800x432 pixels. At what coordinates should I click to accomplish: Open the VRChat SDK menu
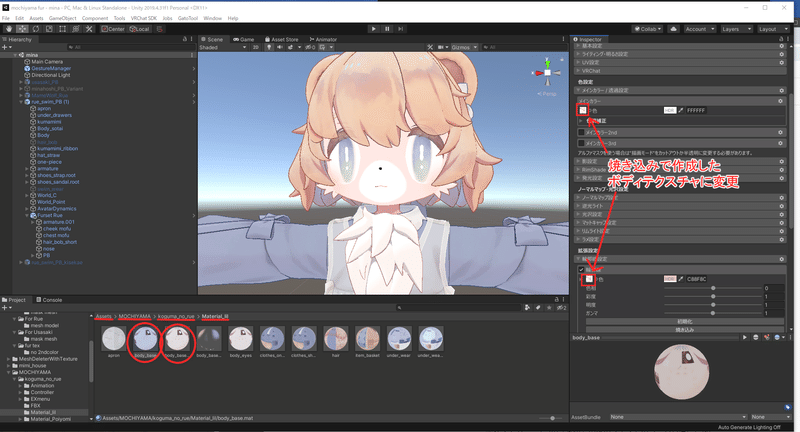[x=144, y=18]
